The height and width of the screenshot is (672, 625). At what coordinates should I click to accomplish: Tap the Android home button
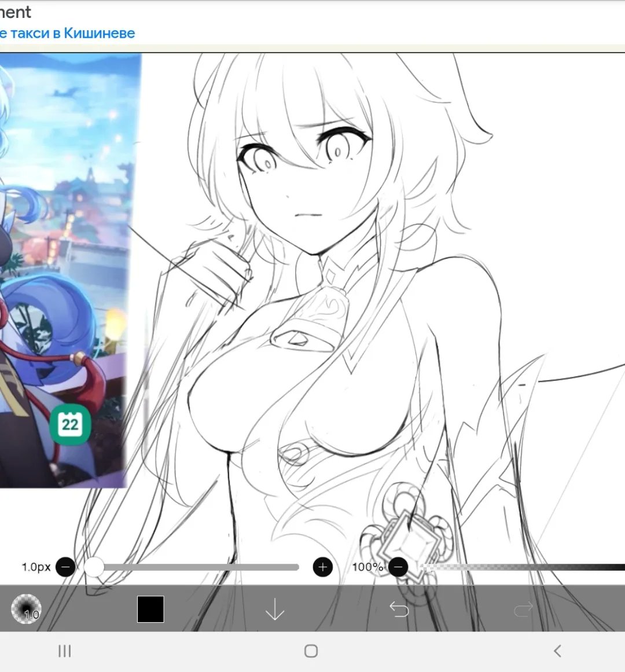(311, 651)
